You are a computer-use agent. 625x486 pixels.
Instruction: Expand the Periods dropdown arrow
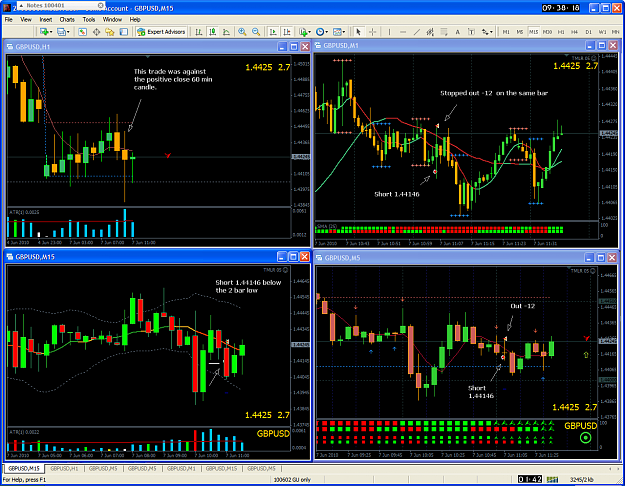(326, 32)
